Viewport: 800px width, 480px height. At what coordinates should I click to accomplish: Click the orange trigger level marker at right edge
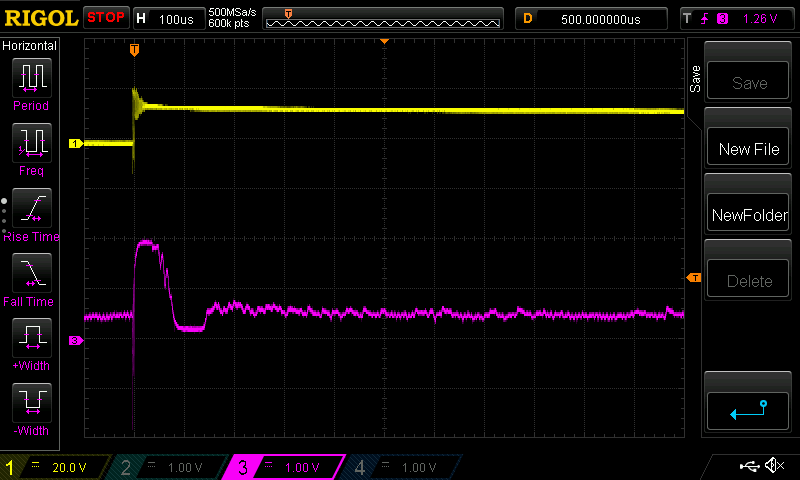coord(694,277)
